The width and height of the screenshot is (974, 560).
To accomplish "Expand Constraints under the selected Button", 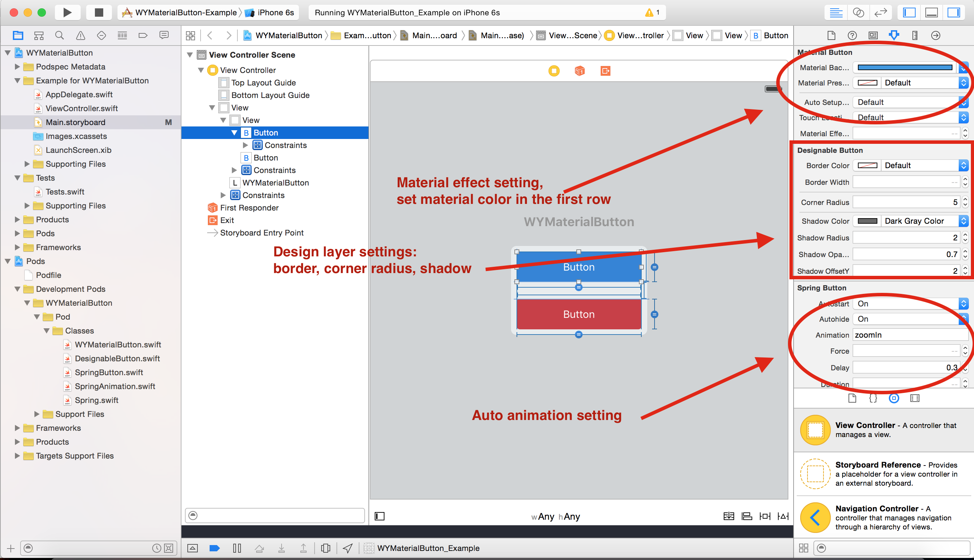I will 245,145.
